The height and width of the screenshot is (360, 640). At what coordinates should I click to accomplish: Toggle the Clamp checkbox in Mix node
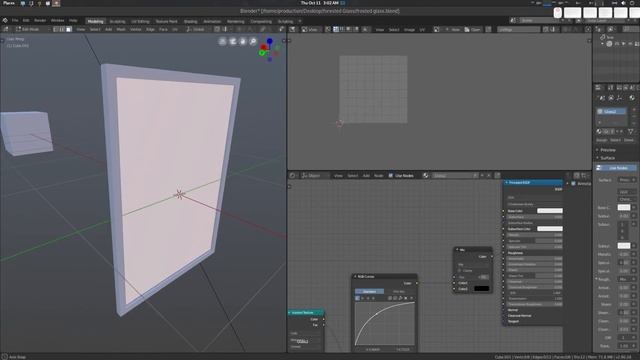(460, 271)
